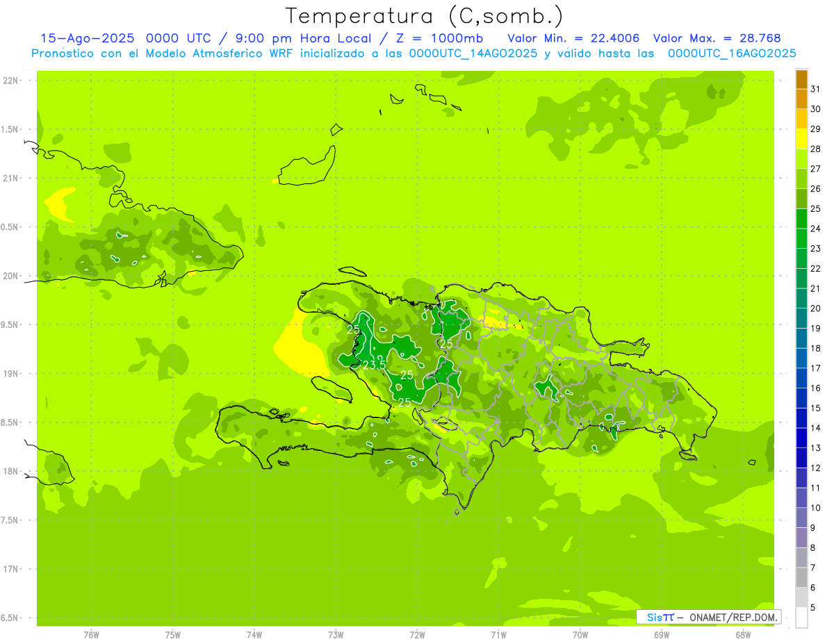The width and height of the screenshot is (834, 644).
Task: Click the validity time "0000UTC_16AGO2025"
Action: click(732, 53)
